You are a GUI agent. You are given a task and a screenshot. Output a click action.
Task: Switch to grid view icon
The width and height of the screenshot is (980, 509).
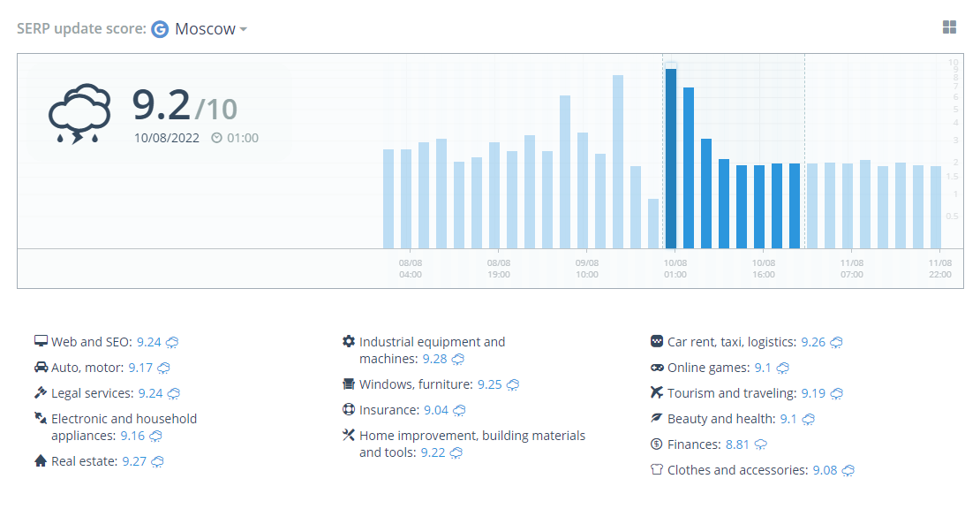coord(949,27)
